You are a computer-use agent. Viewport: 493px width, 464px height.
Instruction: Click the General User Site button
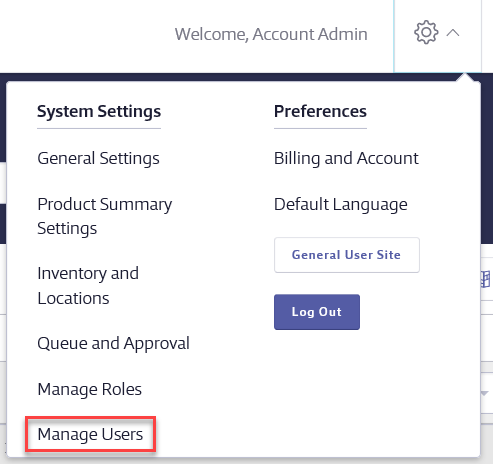(347, 255)
